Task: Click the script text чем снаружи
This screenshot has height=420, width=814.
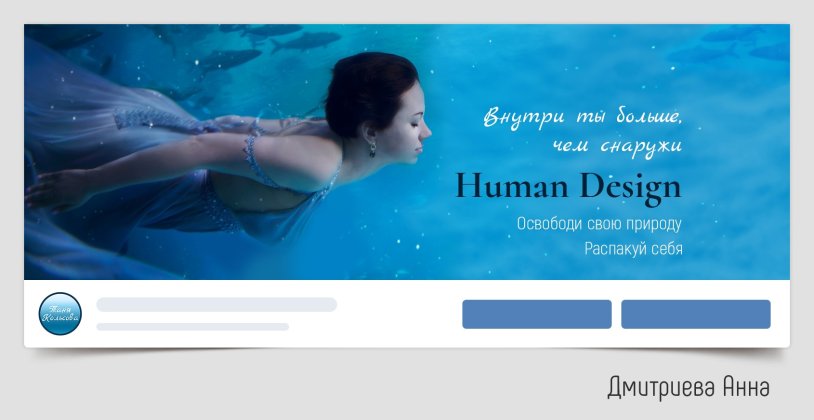Action: [617, 146]
